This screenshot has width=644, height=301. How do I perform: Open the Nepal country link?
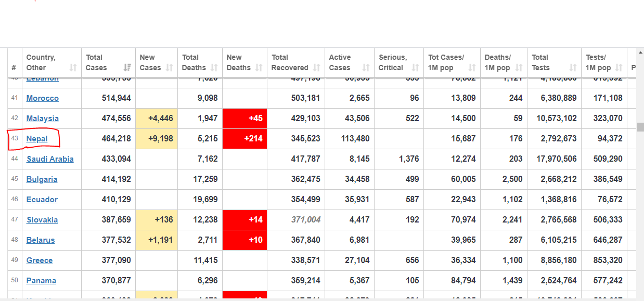click(37, 139)
